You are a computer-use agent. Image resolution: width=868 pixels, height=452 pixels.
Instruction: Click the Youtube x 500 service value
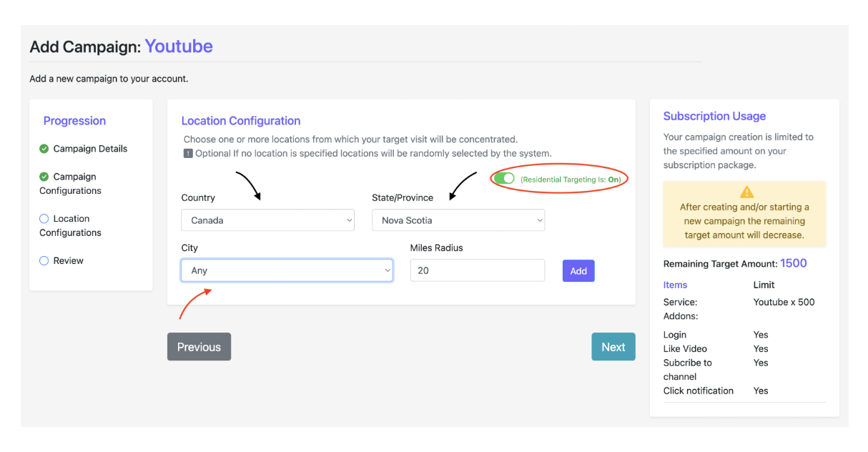(784, 302)
